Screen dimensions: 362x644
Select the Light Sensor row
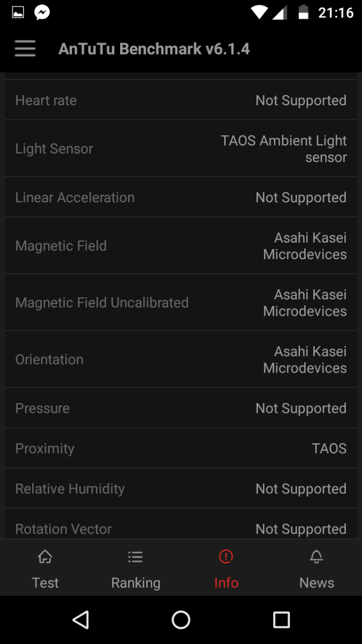(x=181, y=149)
